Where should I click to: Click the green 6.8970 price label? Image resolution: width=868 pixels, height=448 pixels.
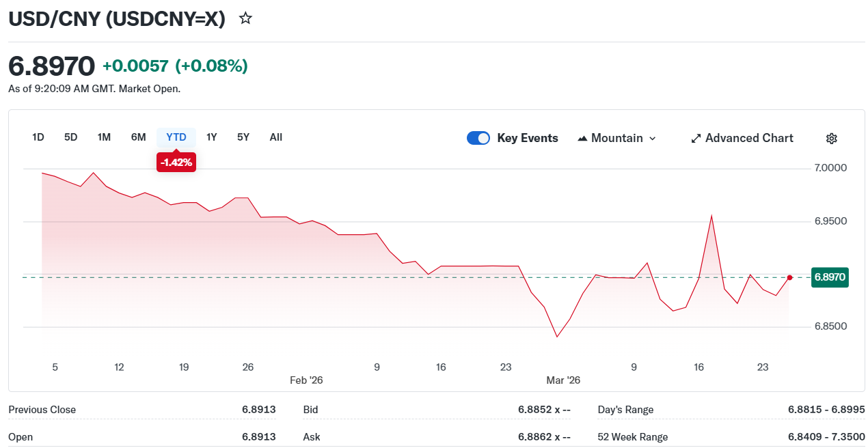pyautogui.click(x=830, y=277)
